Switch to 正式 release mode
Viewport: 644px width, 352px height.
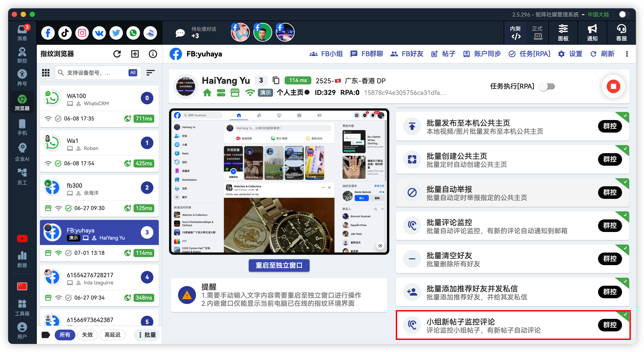[x=537, y=33]
